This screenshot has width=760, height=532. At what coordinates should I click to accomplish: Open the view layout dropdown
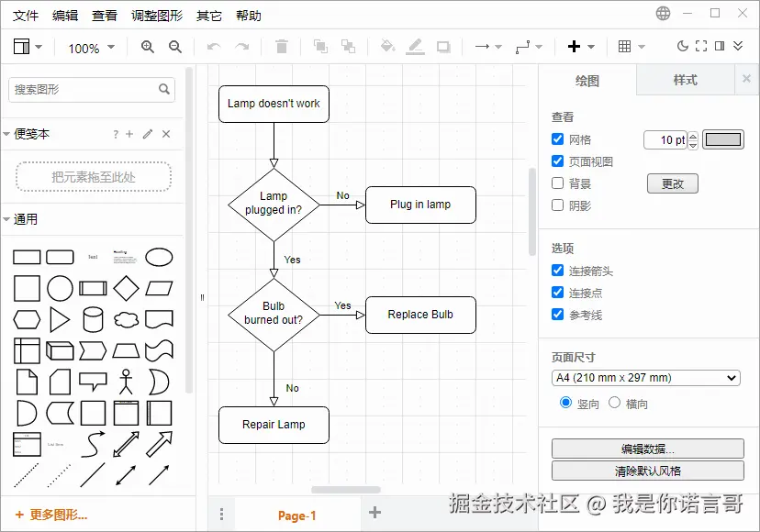[28, 47]
